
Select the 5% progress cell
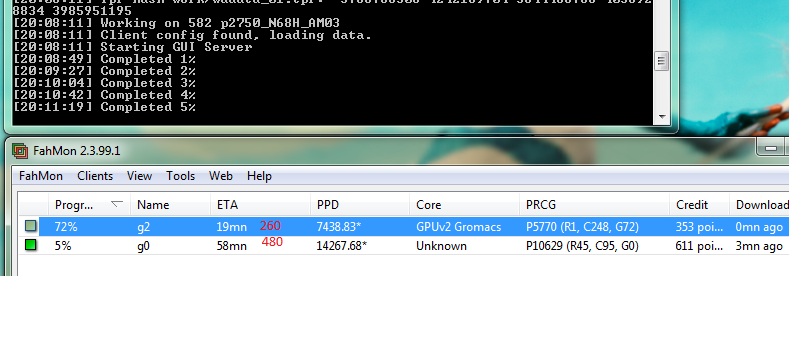(63, 246)
